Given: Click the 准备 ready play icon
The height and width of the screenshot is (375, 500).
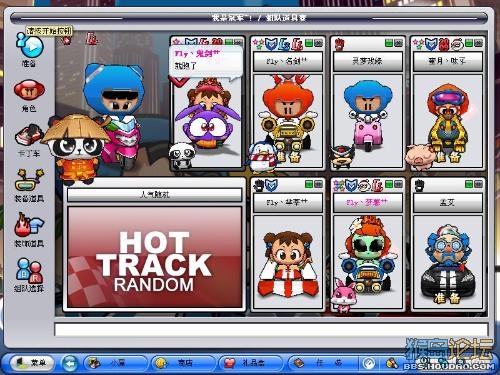Looking at the screenshot, I should click(x=30, y=47).
